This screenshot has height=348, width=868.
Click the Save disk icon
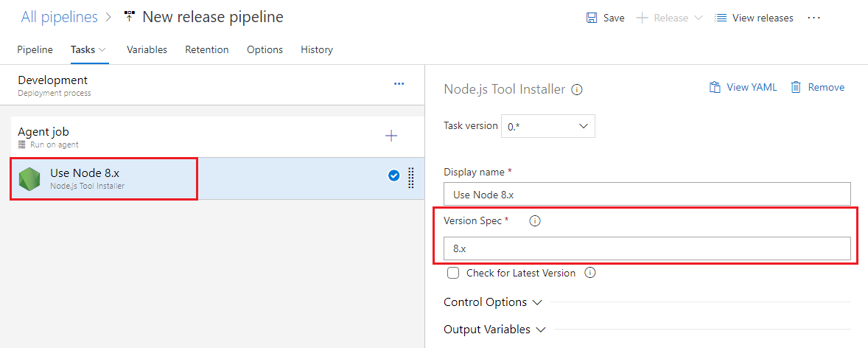592,18
